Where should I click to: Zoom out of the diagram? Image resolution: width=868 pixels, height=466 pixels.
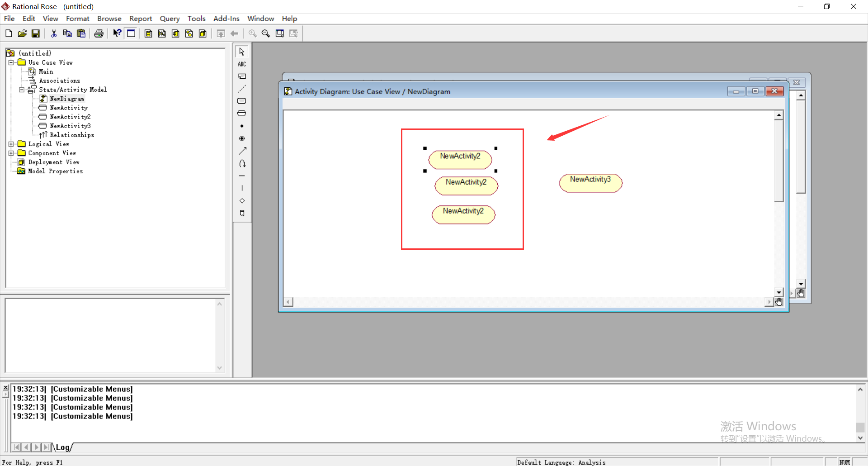pos(266,33)
